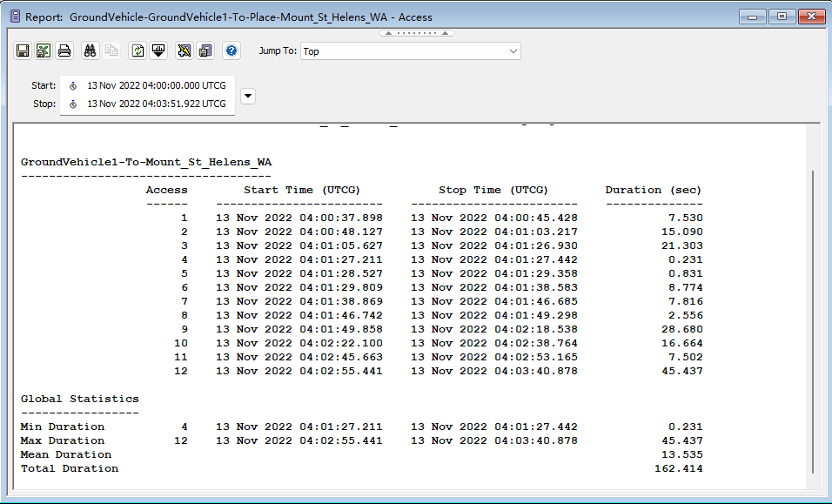Viewport: 832px width, 504px height.
Task: Maximize the report window
Action: pyautogui.click(x=782, y=17)
